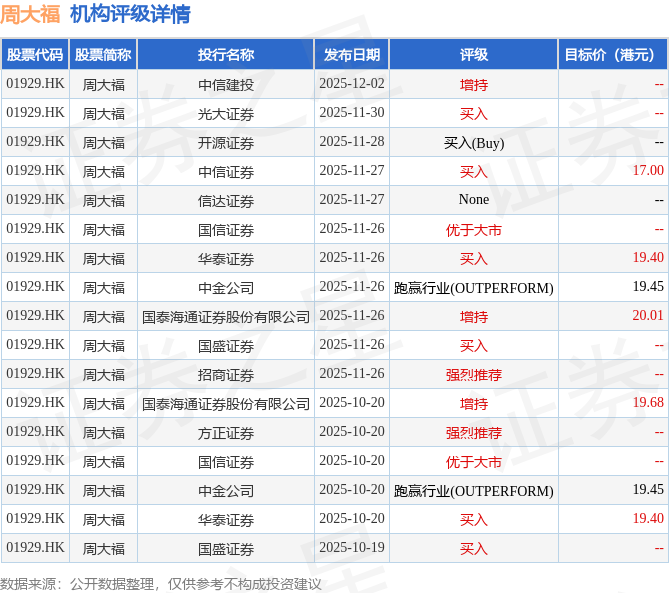Click the 机构评级详情 heading
The width and height of the screenshot is (669, 593).
tap(130, 15)
